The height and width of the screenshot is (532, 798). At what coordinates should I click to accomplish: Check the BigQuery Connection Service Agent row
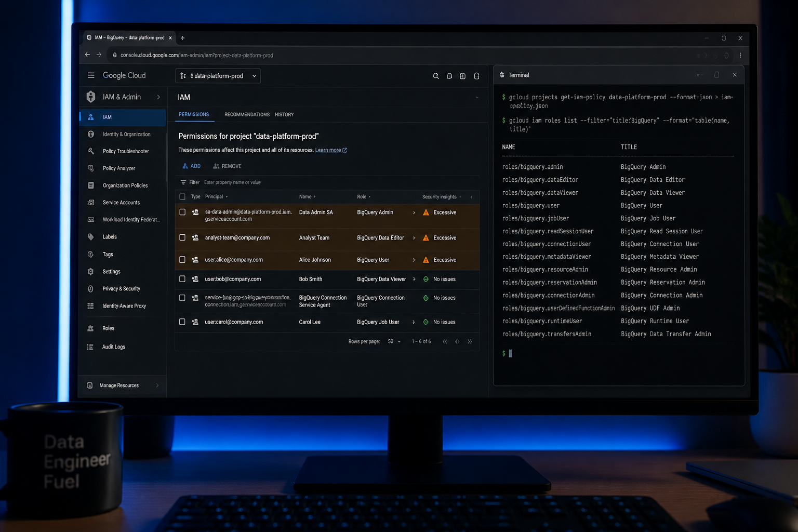pyautogui.click(x=182, y=298)
